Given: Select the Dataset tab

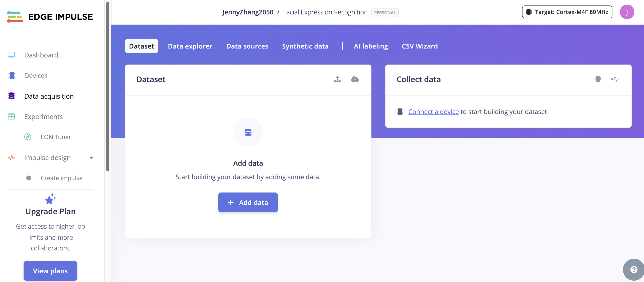Looking at the screenshot, I should [x=141, y=46].
